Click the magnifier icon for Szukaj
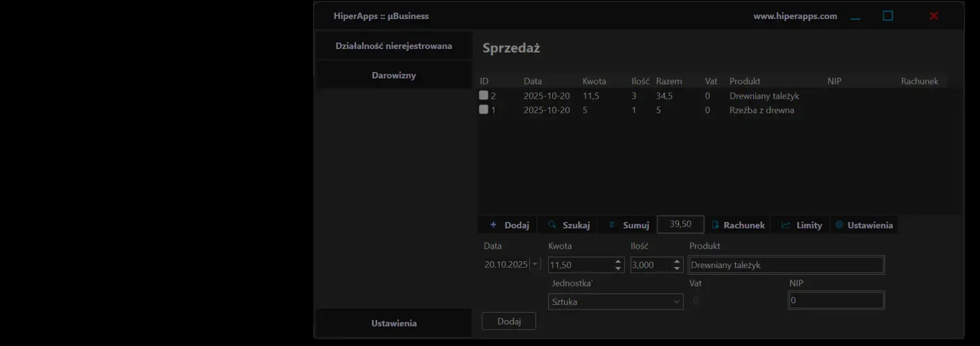The width and height of the screenshot is (980, 346). click(x=552, y=225)
